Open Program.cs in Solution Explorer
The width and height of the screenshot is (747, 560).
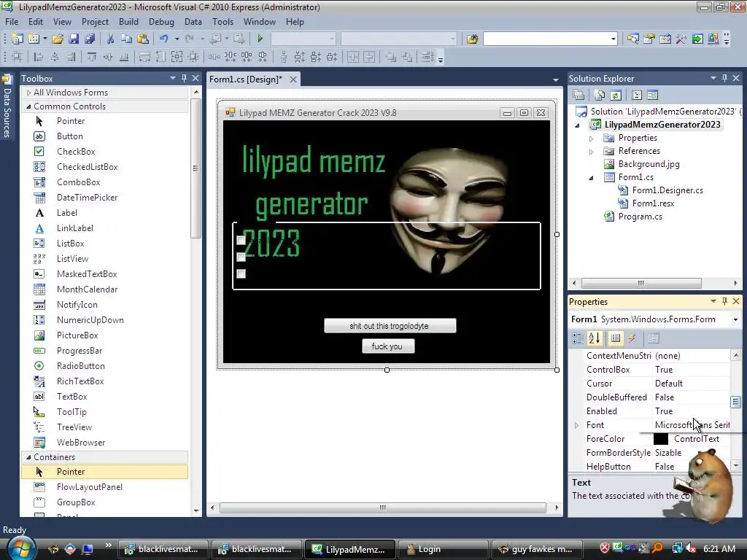tap(640, 217)
